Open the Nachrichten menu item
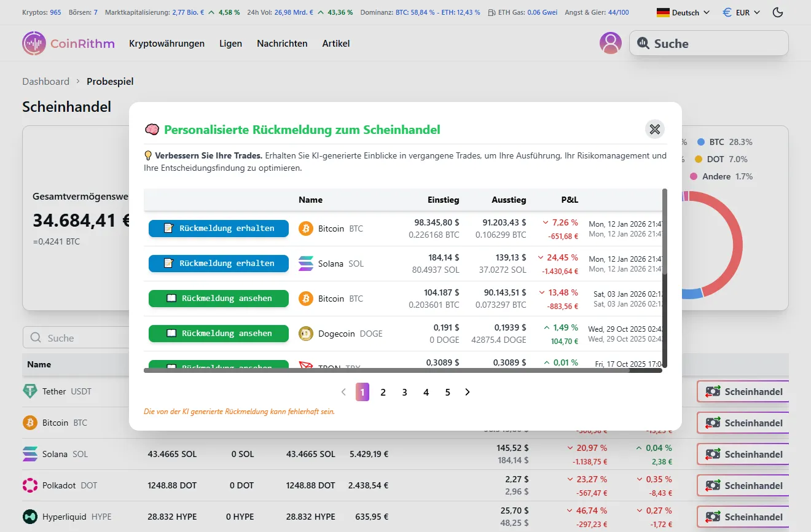 (282, 43)
